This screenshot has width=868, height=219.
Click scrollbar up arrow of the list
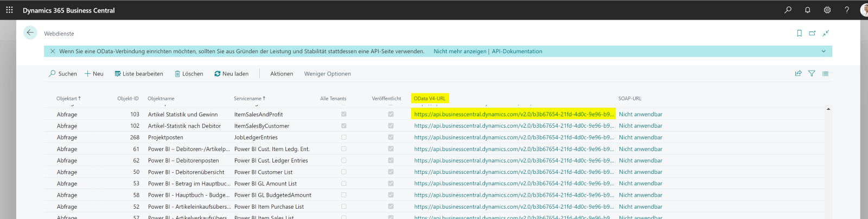coord(828,109)
